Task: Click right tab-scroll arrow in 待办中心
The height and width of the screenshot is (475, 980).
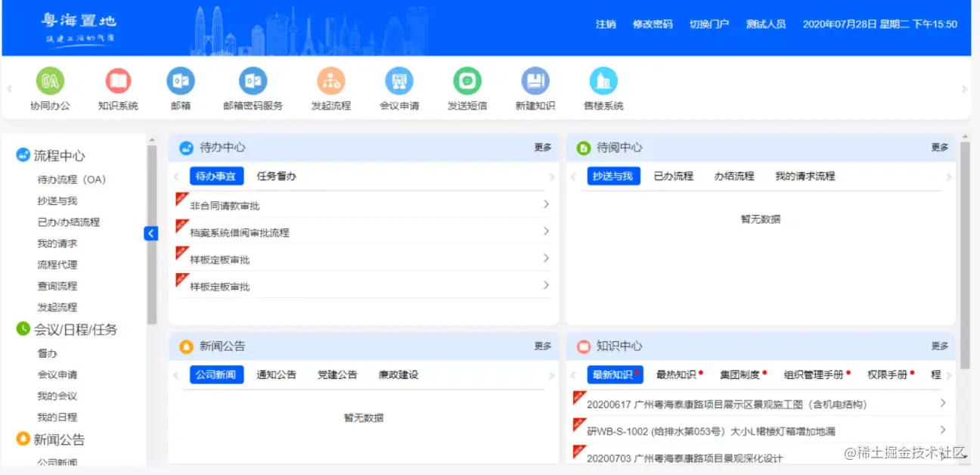Action: click(551, 177)
